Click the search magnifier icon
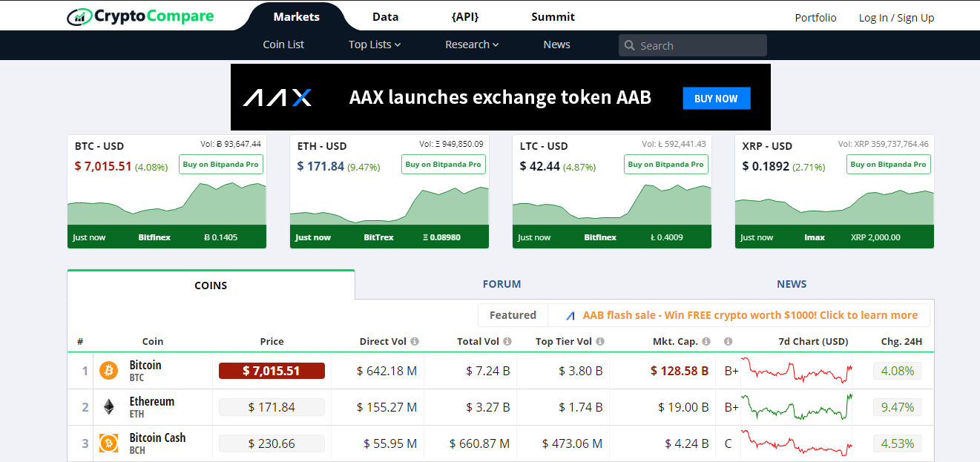The width and height of the screenshot is (980, 462). tap(629, 46)
